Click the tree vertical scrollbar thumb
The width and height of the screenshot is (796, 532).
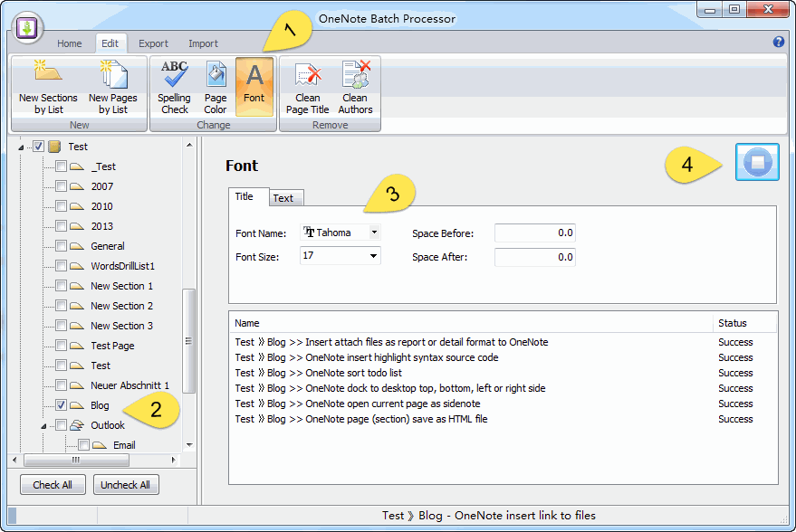pos(189,341)
